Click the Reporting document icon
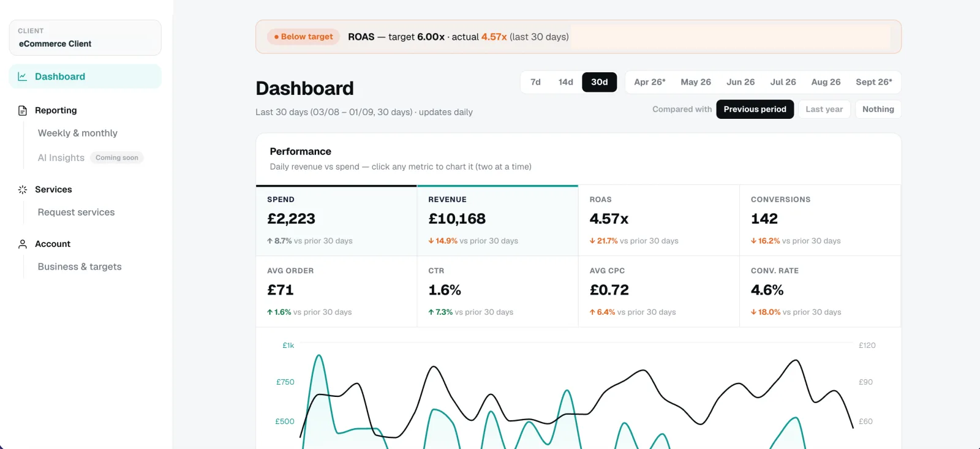 pos(23,110)
